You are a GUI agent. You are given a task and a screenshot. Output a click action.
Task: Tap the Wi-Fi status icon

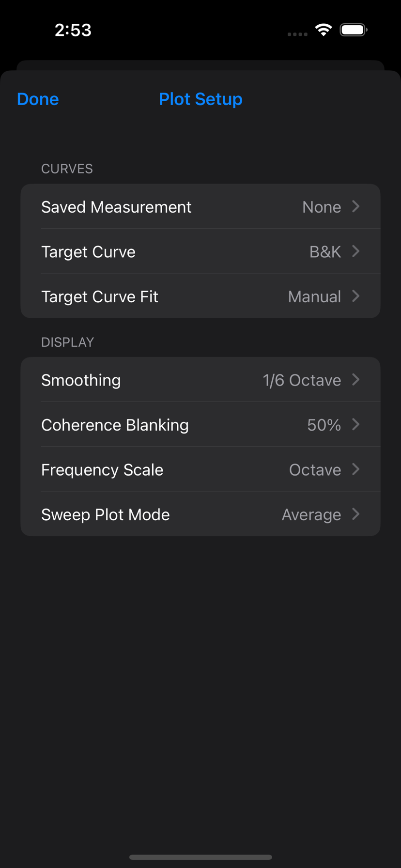(x=323, y=30)
